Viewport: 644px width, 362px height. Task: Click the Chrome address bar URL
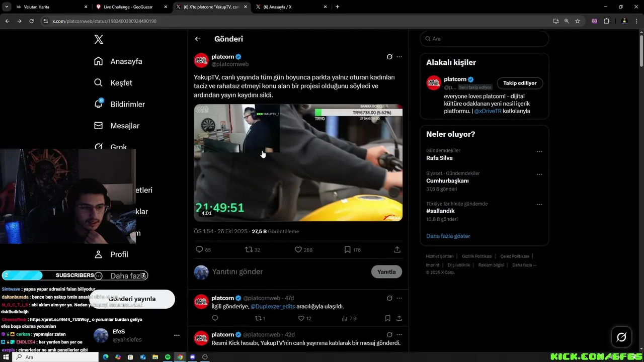point(104,21)
